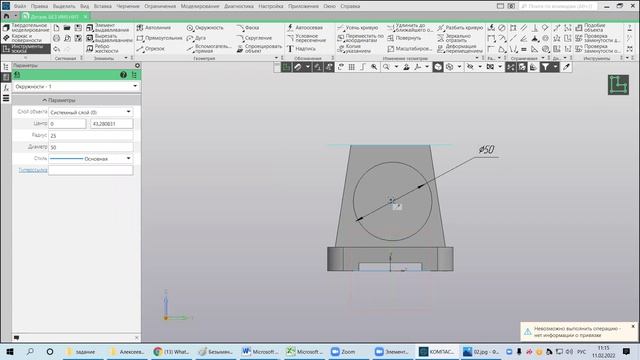Expand the Ограничения panel arrow
The height and width of the screenshot is (360, 640).
(543, 58)
